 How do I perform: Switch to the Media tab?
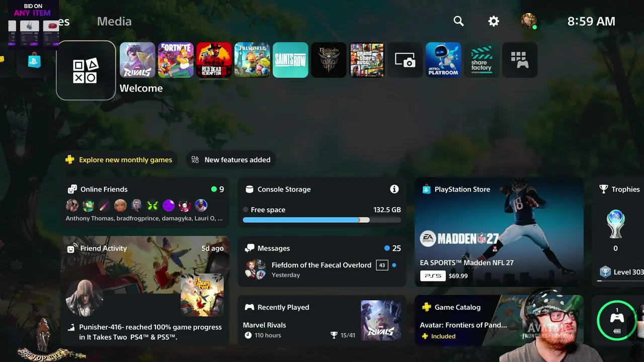[x=114, y=21]
